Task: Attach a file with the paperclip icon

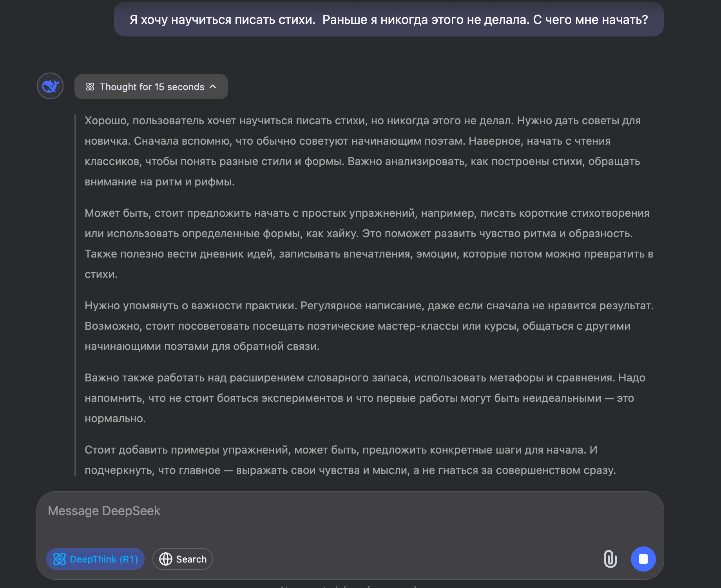Action: point(610,559)
